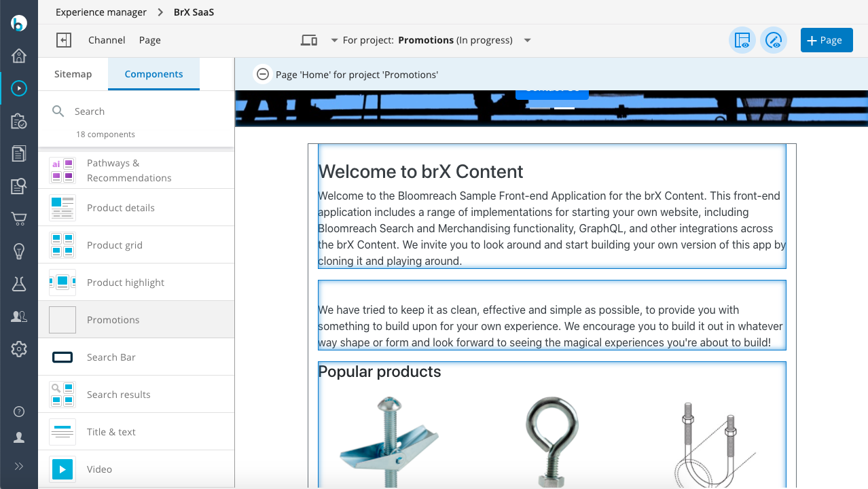Click 'BrX SaaS' breadcrumb
This screenshot has width=868, height=489.
(x=194, y=12)
